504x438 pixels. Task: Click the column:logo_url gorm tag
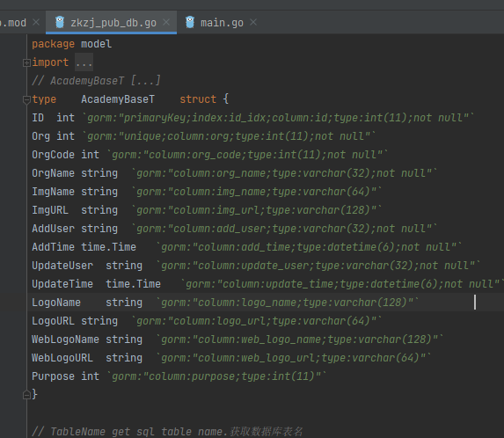tap(257, 321)
